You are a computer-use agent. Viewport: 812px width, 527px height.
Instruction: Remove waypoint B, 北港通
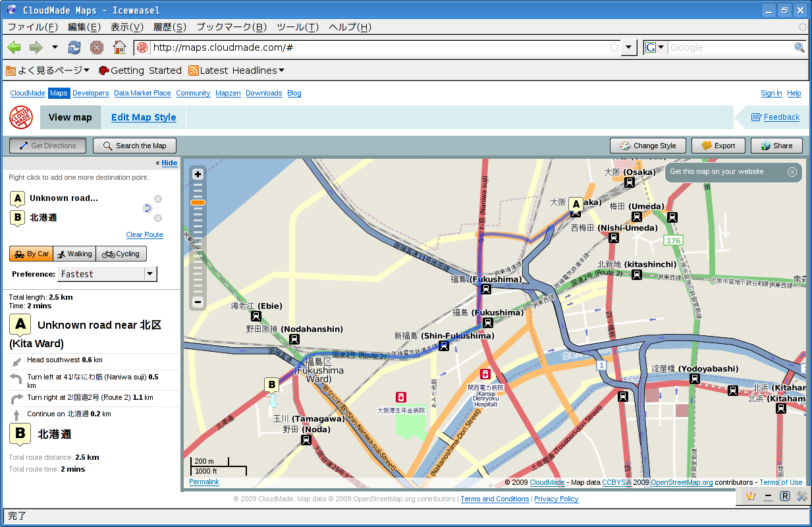point(158,218)
